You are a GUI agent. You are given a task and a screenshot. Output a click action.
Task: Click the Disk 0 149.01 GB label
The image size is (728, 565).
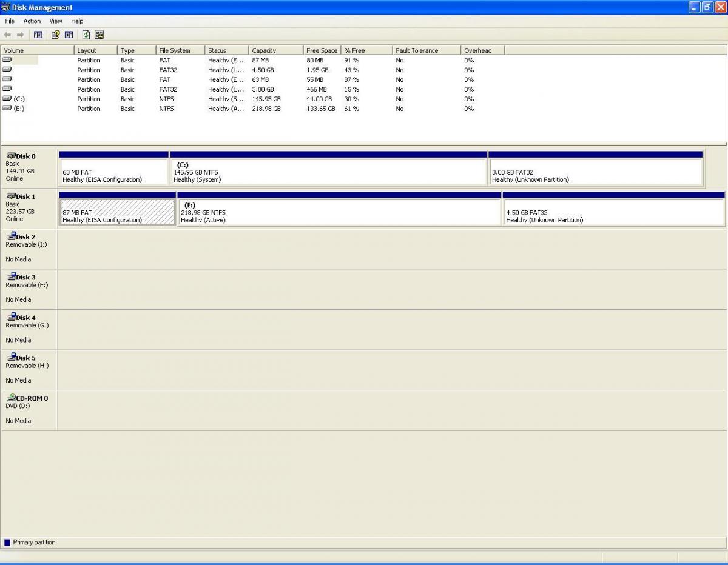tap(20, 171)
